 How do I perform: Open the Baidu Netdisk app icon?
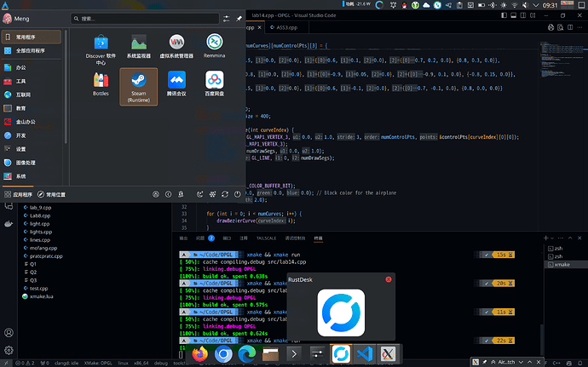[214, 84]
